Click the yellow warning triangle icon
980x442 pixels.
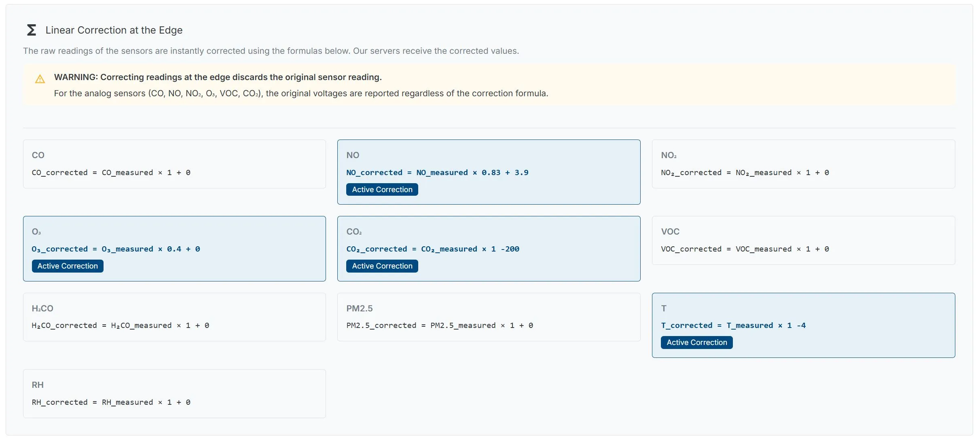tap(40, 79)
